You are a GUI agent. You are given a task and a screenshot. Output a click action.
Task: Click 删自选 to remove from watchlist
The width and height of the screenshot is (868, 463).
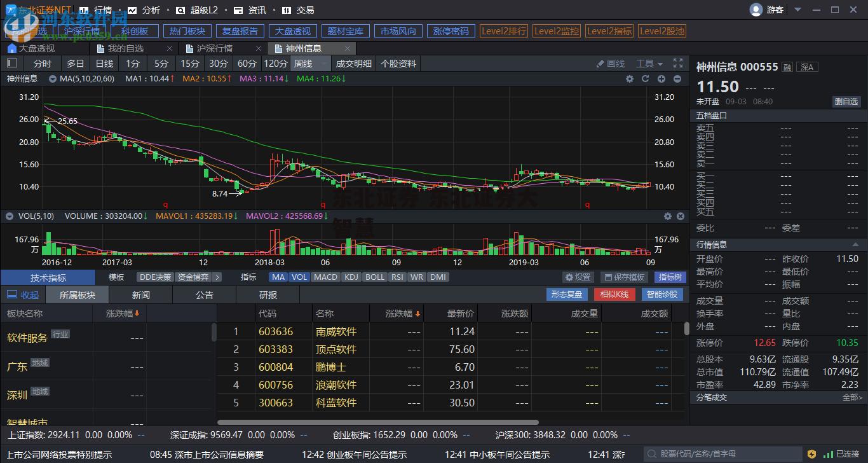846,102
